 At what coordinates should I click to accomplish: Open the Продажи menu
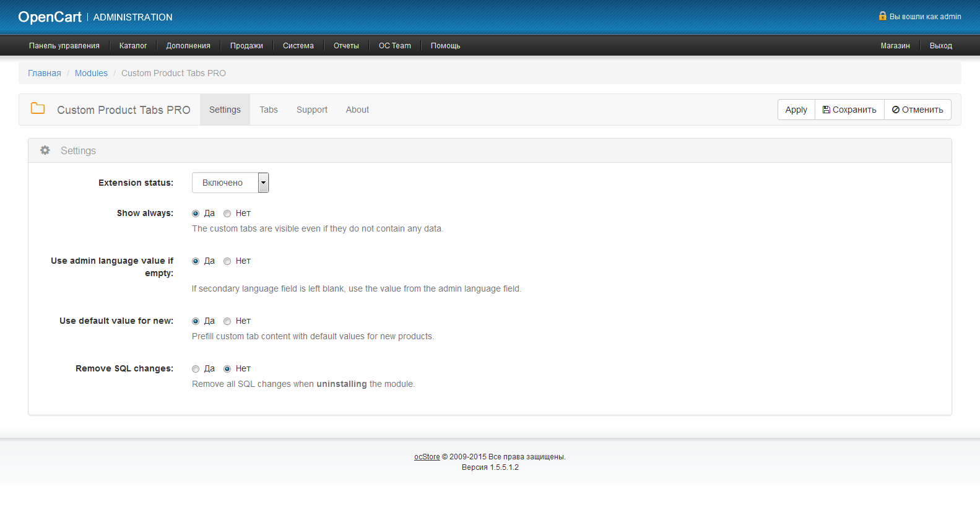coord(246,46)
